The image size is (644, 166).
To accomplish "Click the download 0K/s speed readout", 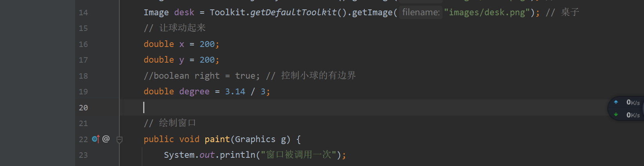I will [x=633, y=115].
